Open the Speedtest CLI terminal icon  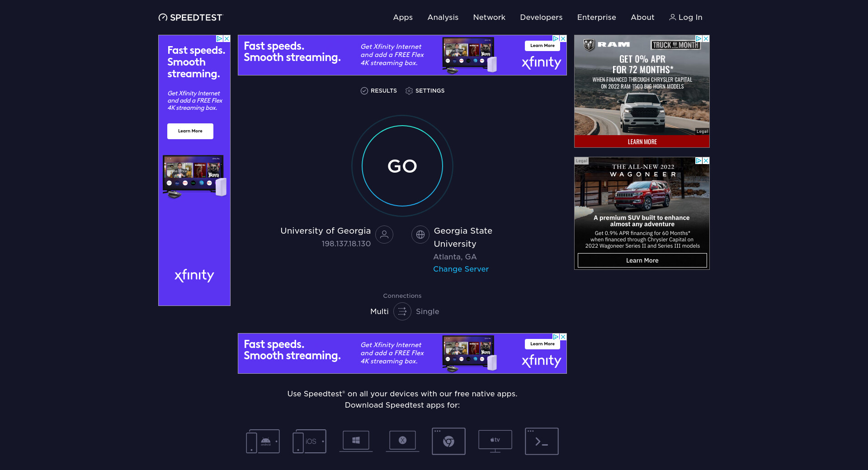[542, 441]
